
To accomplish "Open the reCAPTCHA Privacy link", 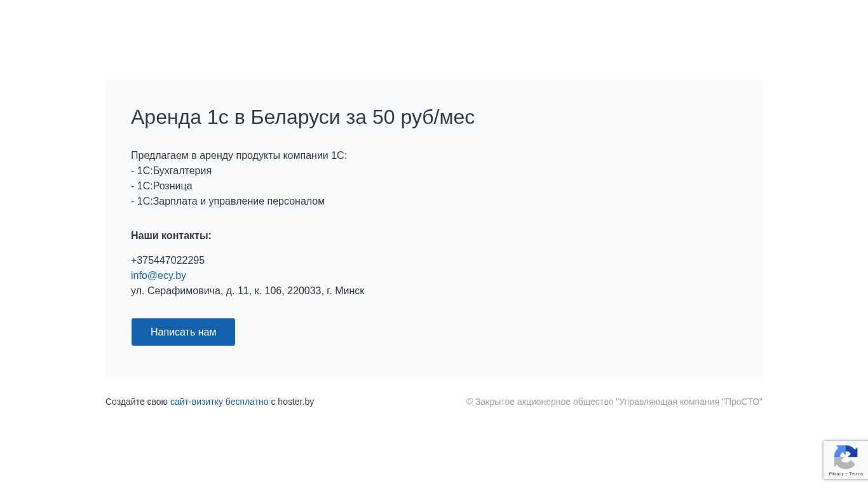I will click(836, 474).
